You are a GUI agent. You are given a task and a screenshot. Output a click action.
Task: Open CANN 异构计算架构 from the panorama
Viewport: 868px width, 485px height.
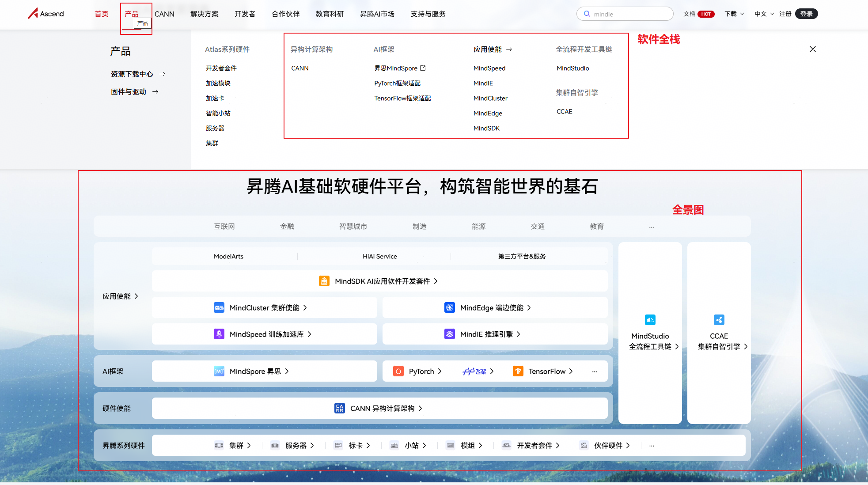pos(380,408)
